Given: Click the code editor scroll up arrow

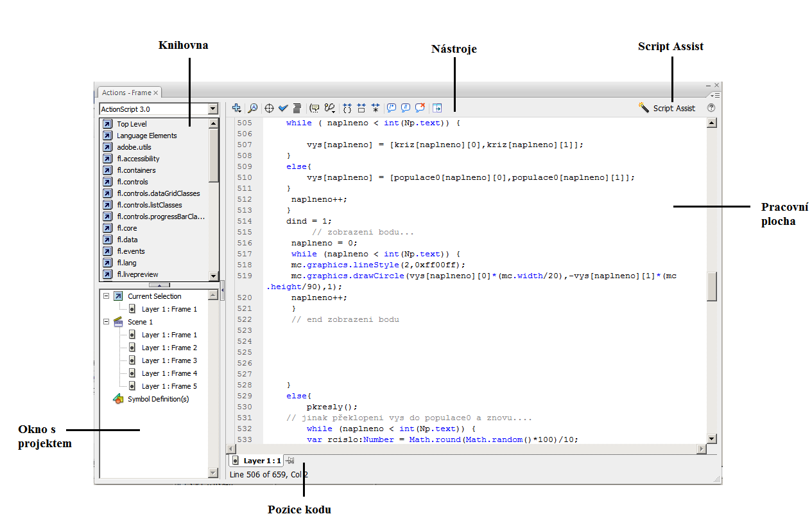Looking at the screenshot, I should (711, 123).
